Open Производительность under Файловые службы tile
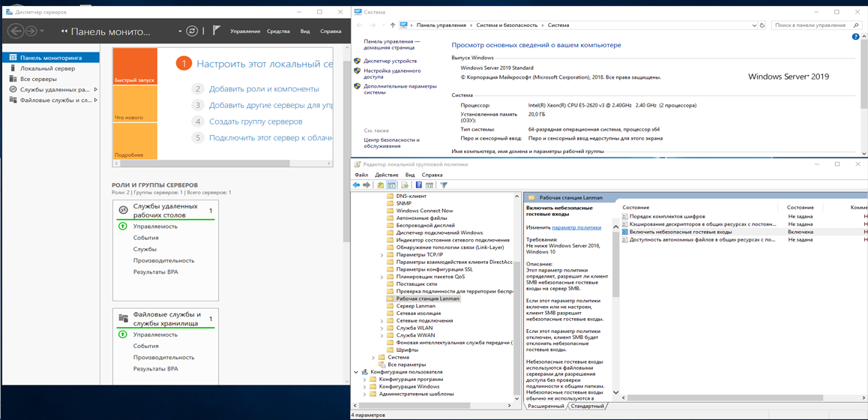This screenshot has width=868, height=420. pyautogui.click(x=163, y=358)
